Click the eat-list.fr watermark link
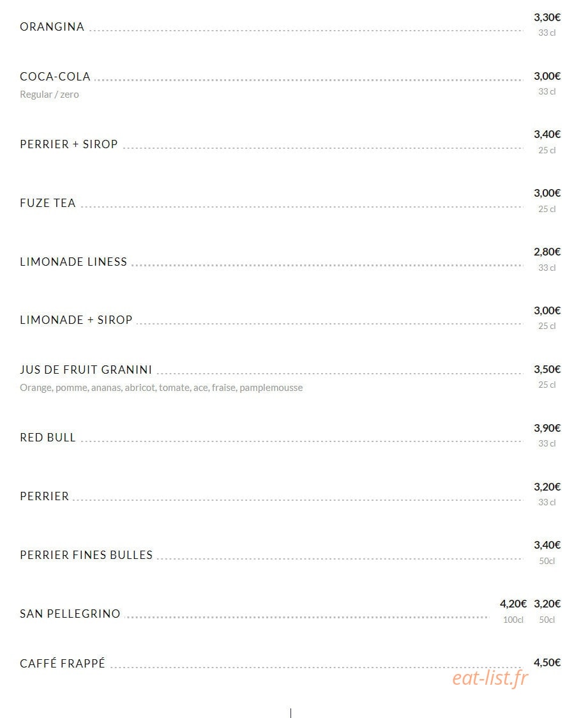This screenshot has width=588, height=718. click(x=490, y=678)
